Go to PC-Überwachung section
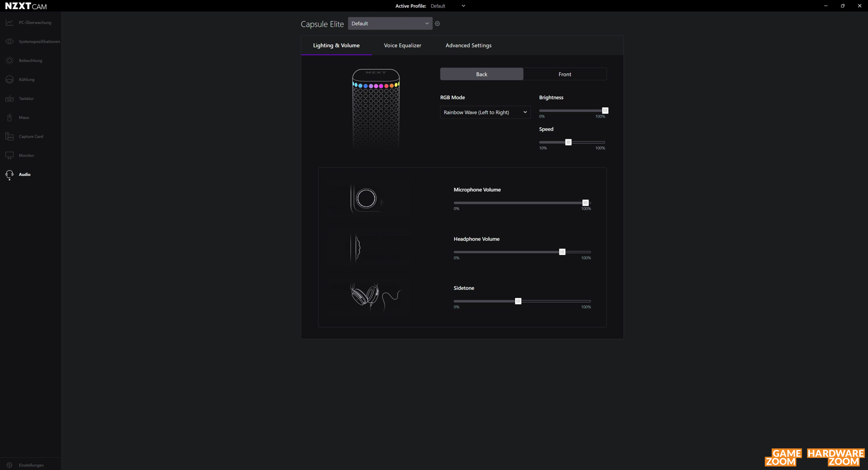This screenshot has height=470, width=868. [35, 23]
